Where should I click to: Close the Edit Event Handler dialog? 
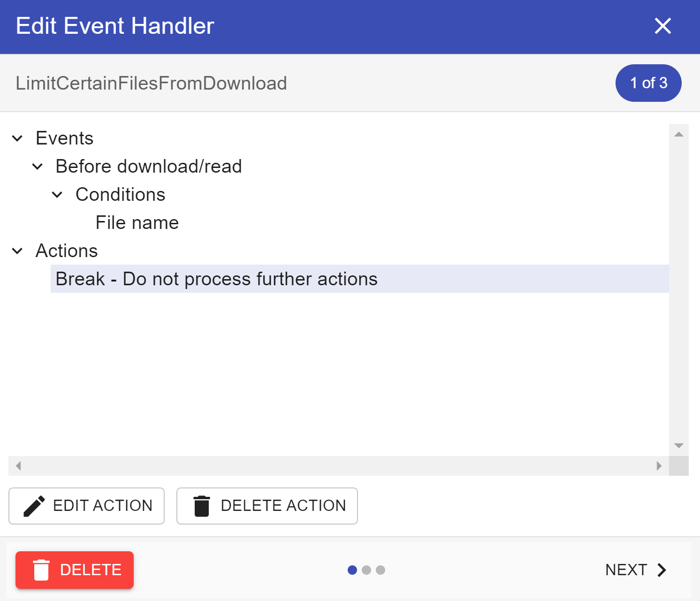coord(662,26)
